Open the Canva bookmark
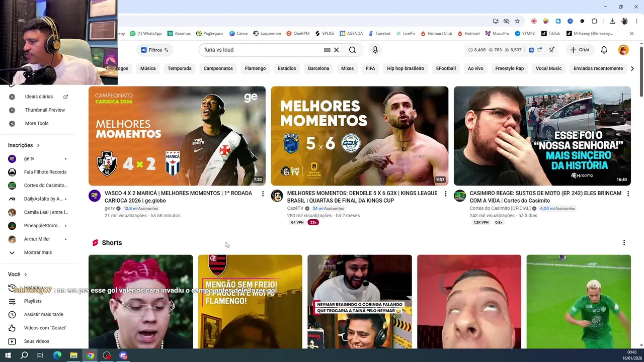644x362 pixels. 238,34
